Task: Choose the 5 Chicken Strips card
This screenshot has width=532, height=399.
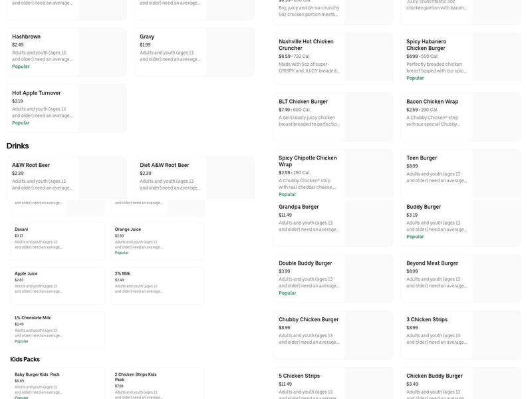Action: [x=333, y=384]
